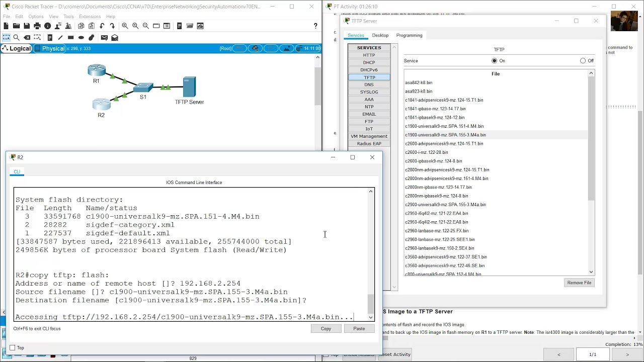
Task: Click the file list scroll-down arrow
Action: coord(591,272)
